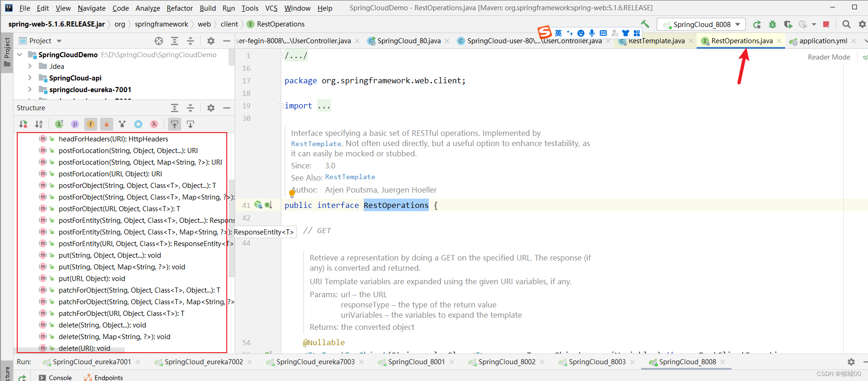Open profiler run options dropdown arrow
Screen dimensions: 868x381
(814, 24)
